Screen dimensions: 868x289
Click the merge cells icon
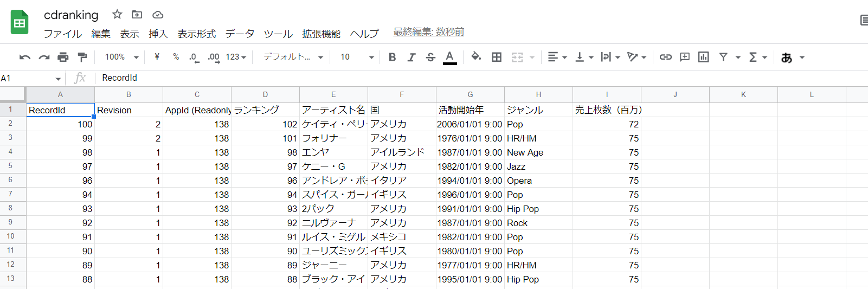517,57
